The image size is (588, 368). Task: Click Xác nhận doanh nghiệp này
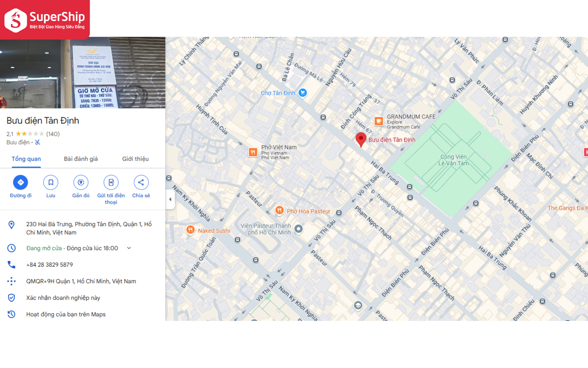pyautogui.click(x=63, y=298)
